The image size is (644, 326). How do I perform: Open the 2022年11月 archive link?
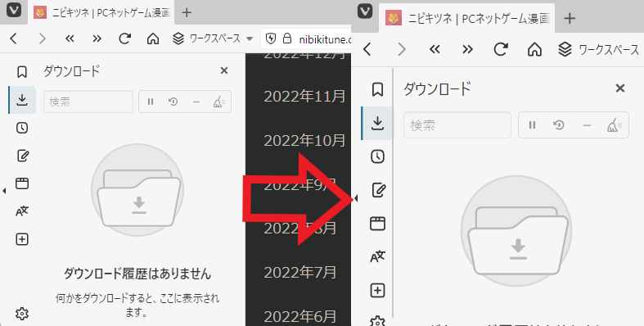coord(304,96)
